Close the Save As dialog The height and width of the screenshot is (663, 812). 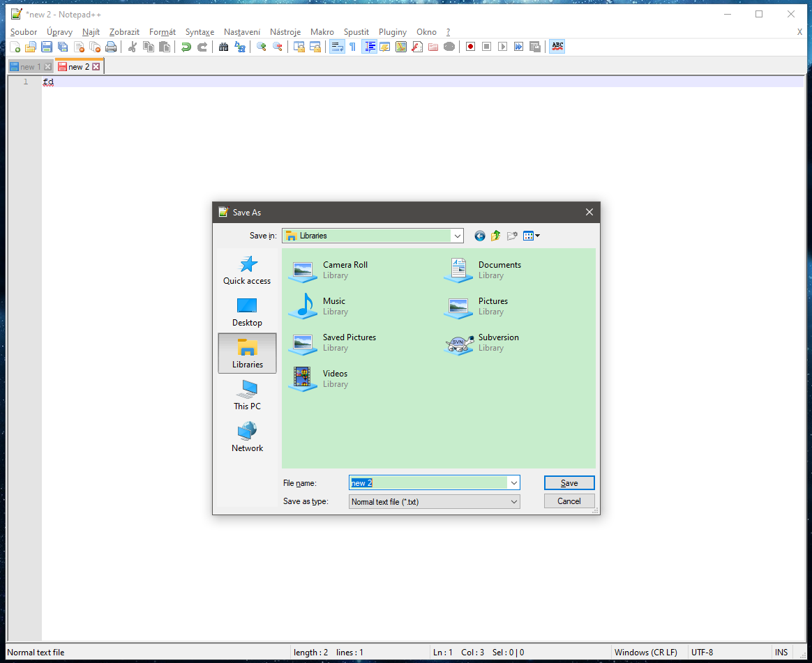(589, 212)
